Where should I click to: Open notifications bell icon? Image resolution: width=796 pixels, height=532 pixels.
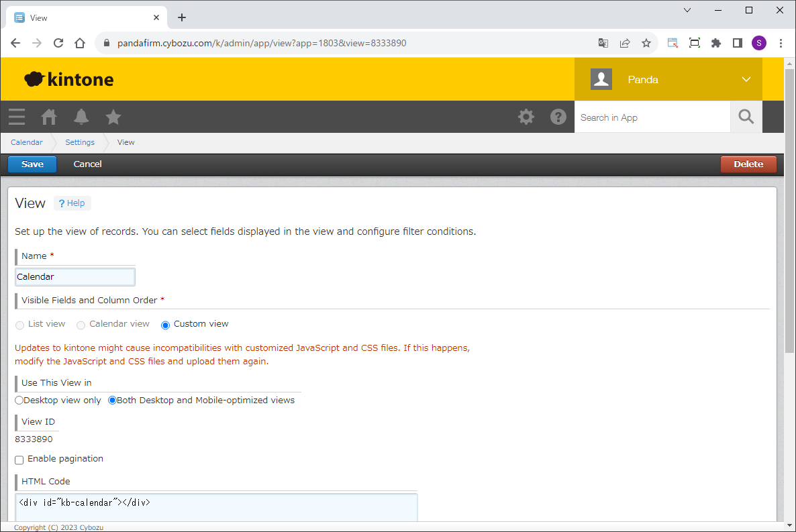(81, 117)
